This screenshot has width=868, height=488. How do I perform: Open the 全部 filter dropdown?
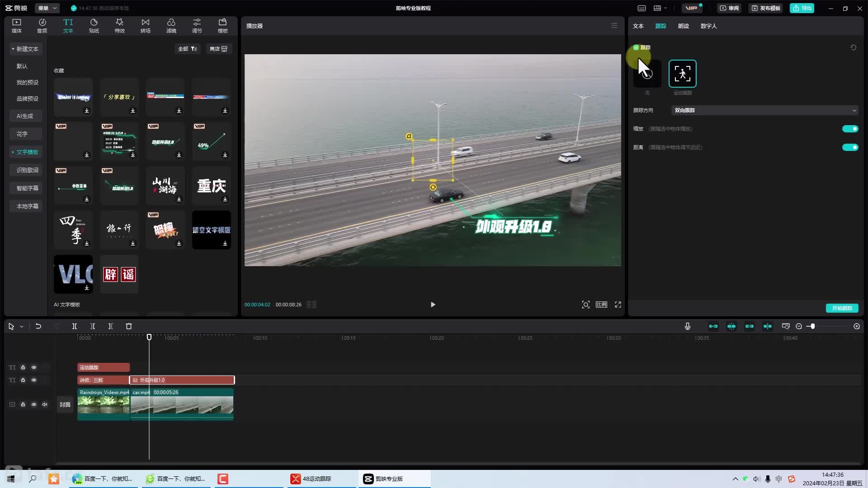point(187,49)
